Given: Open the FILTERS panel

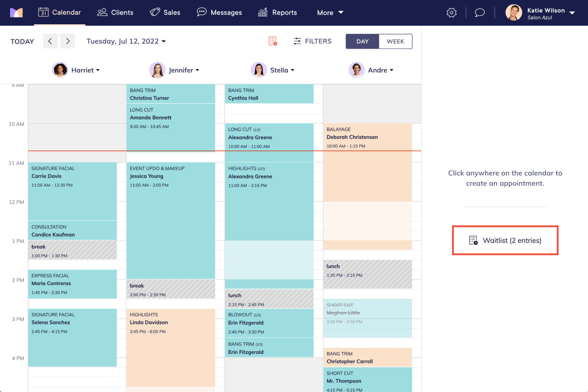Looking at the screenshot, I should (x=312, y=41).
